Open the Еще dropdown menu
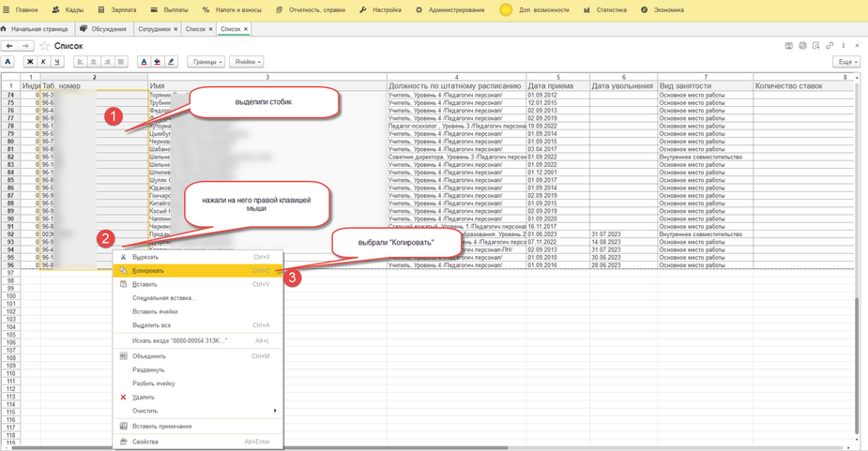The image size is (868, 451). (846, 62)
